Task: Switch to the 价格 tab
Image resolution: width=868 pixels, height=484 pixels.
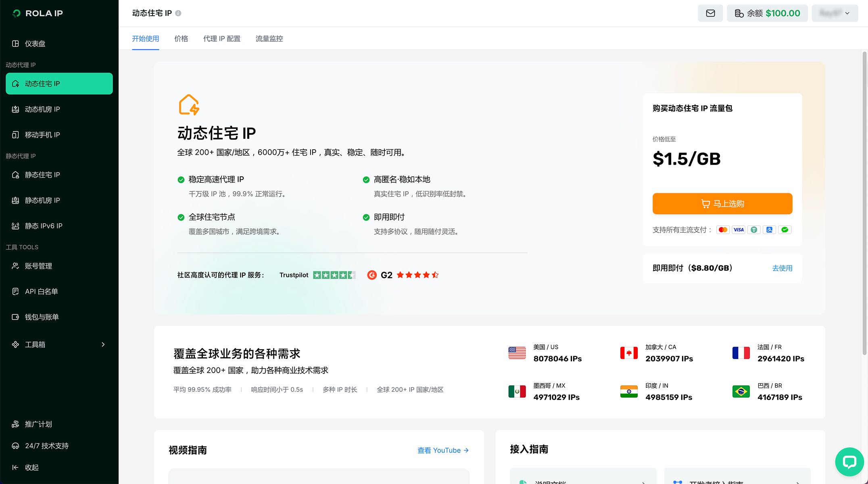Action: coord(181,39)
